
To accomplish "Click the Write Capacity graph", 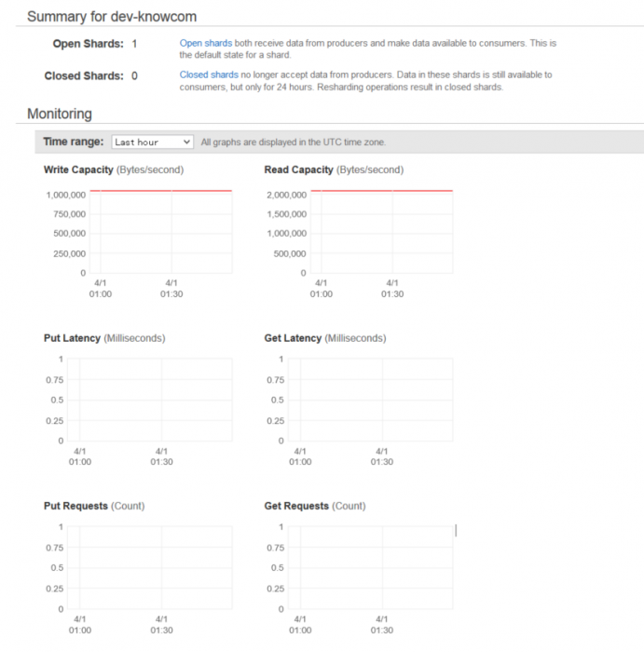I will [x=161, y=232].
